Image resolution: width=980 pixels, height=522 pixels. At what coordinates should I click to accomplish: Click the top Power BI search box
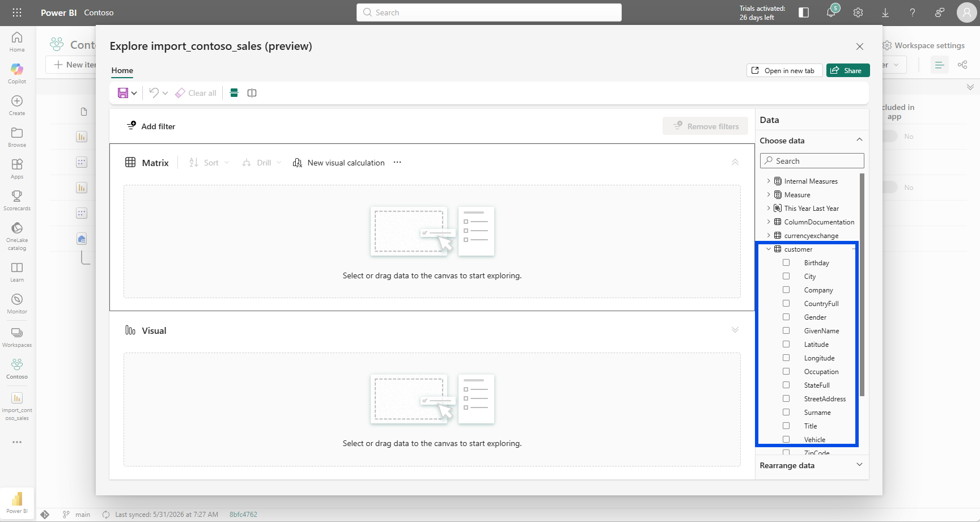(489, 12)
